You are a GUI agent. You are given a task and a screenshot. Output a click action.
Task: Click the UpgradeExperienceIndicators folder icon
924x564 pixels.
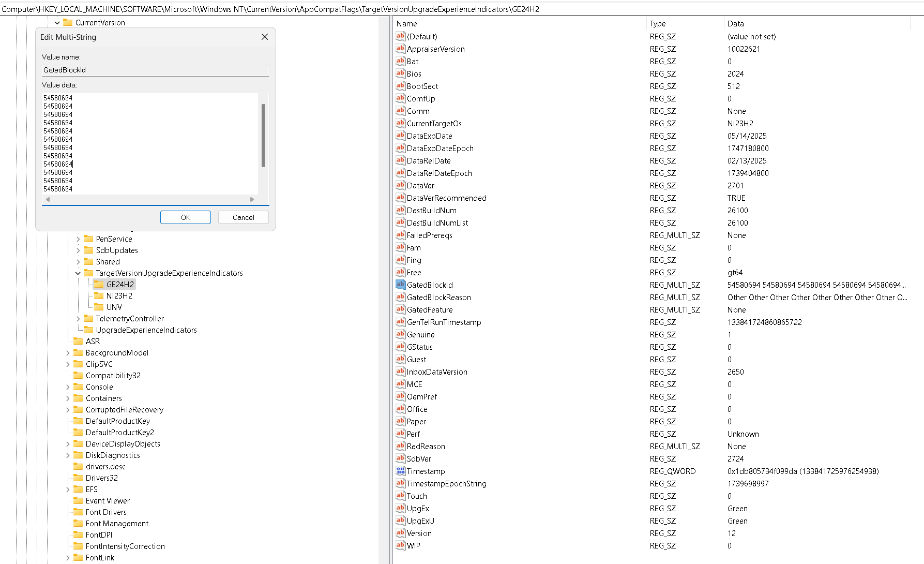click(88, 330)
